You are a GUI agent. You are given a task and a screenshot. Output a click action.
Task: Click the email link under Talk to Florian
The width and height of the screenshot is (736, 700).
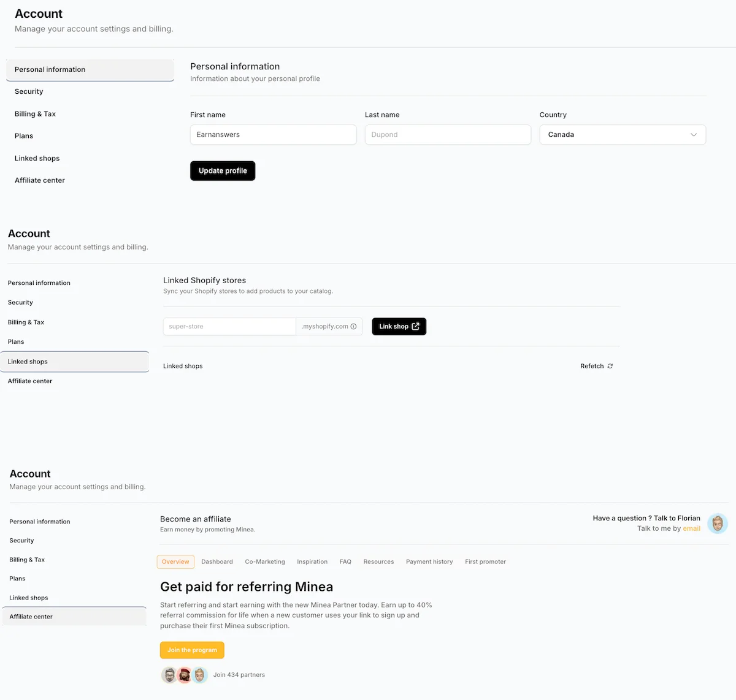(691, 528)
